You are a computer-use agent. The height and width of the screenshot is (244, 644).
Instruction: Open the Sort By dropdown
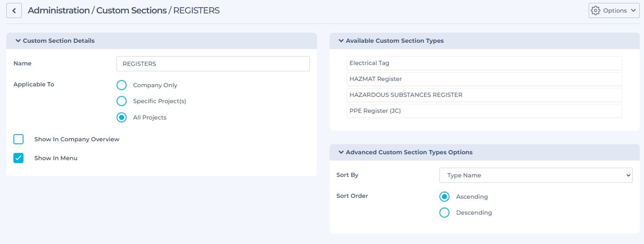pos(535,175)
